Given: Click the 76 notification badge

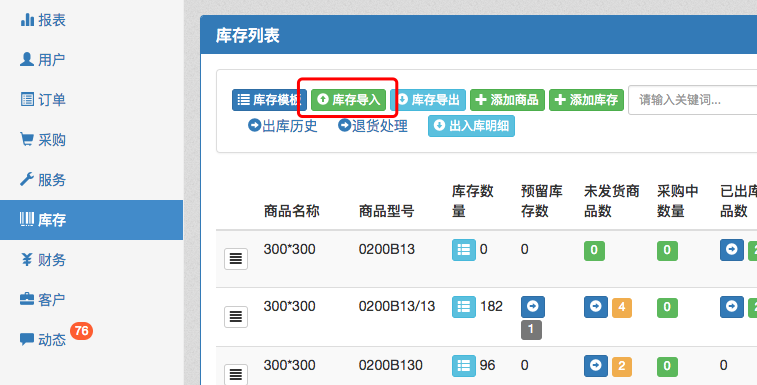Looking at the screenshot, I should [81, 331].
